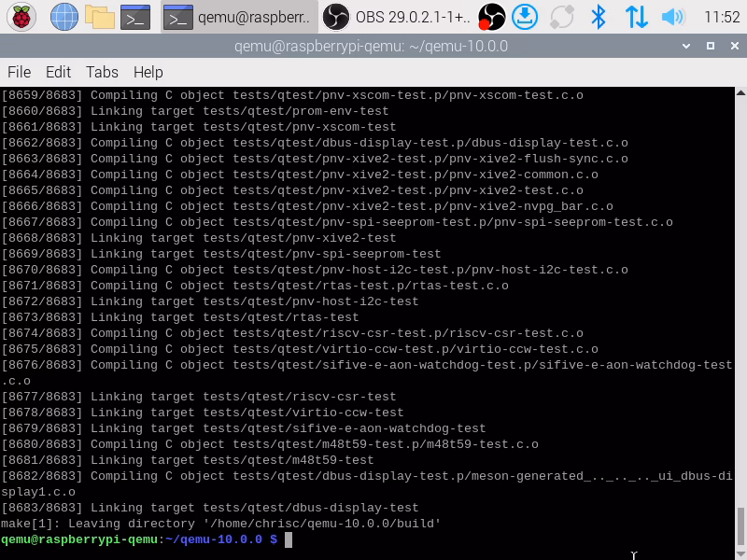747x560 pixels.
Task: Open the network up/down arrows menu
Action: (x=636, y=17)
